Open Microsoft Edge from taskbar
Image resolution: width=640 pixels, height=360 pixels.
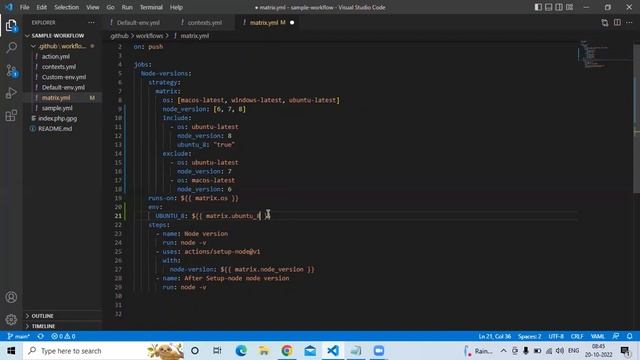241,351
